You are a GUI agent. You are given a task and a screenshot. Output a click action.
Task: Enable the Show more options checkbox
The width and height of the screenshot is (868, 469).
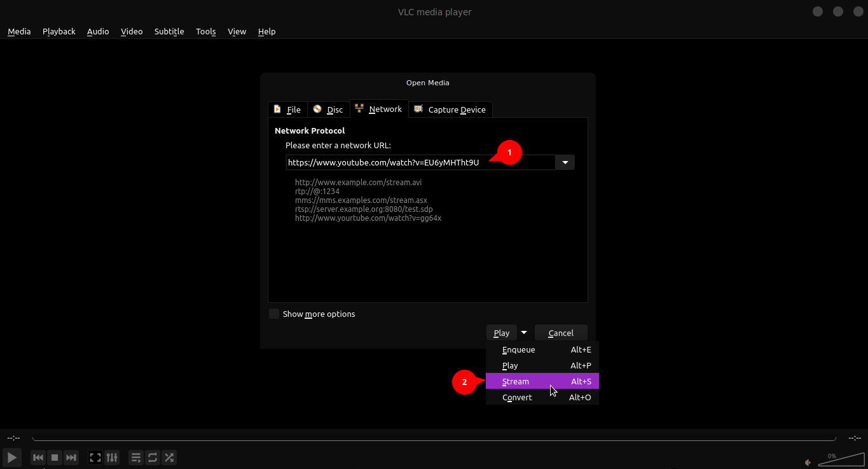pos(274,314)
